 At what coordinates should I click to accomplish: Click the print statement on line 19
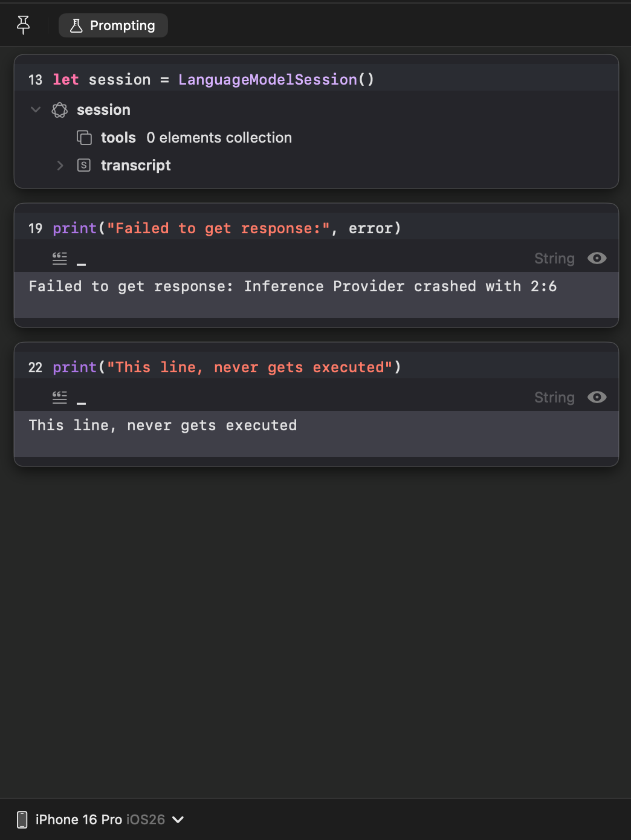pos(227,228)
